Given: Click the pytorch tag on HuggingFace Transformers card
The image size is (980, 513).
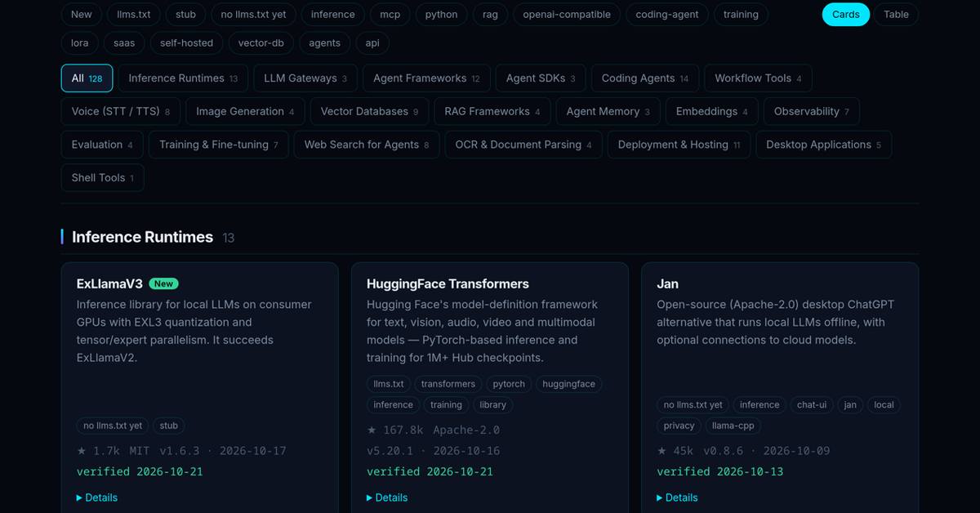Looking at the screenshot, I should coord(510,384).
